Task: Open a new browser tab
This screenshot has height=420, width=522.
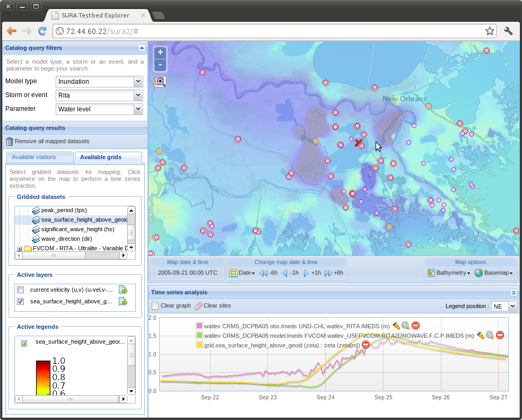Action: click(x=159, y=15)
